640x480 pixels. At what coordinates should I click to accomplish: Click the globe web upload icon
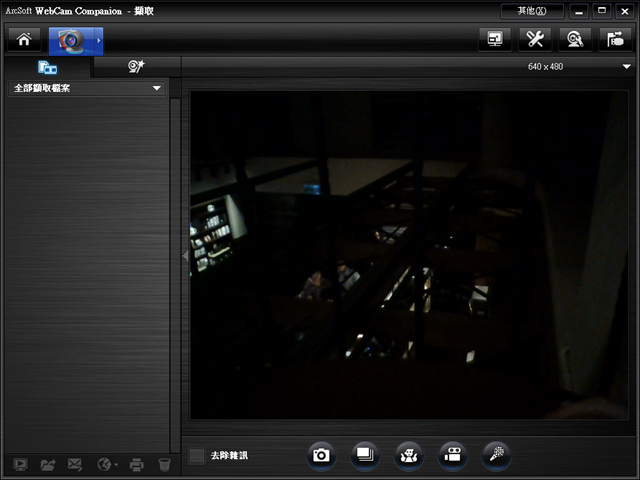coord(104,464)
